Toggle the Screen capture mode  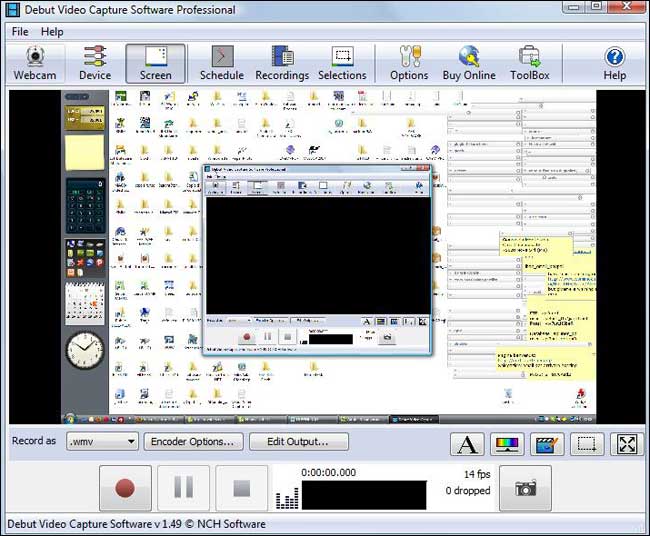click(155, 63)
